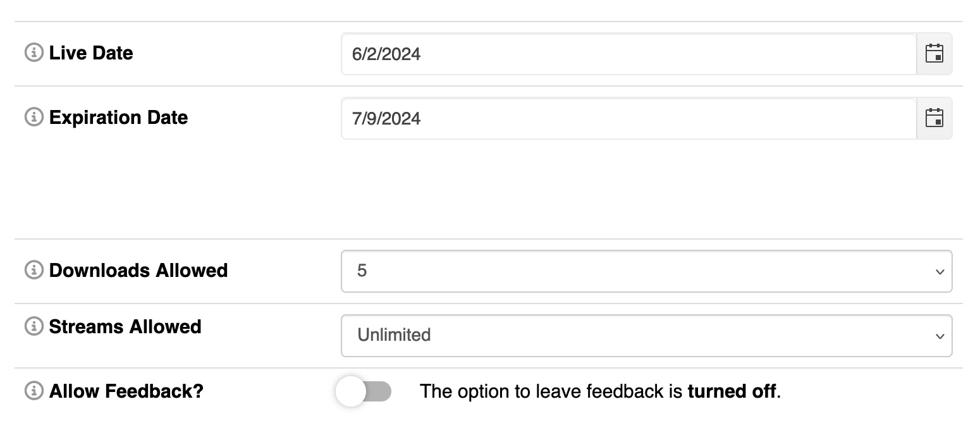Click the info icon beside Expiration Date
This screenshot has height=435, width=980.
[34, 118]
